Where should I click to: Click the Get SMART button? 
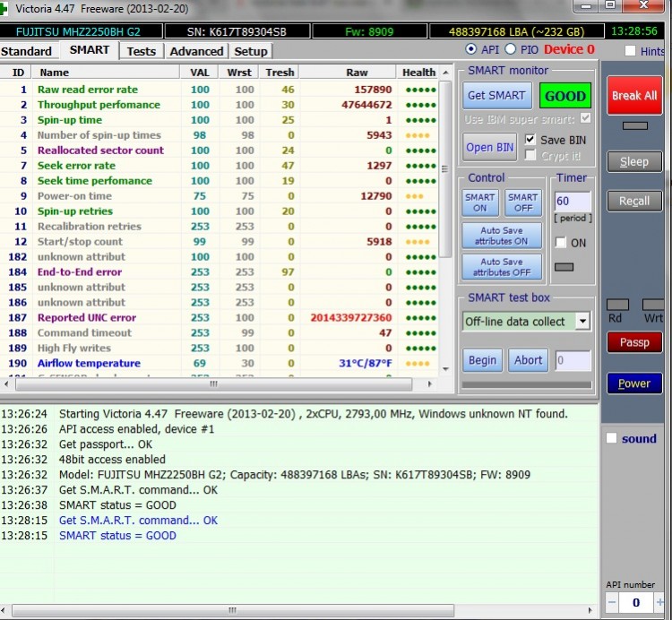point(497,95)
